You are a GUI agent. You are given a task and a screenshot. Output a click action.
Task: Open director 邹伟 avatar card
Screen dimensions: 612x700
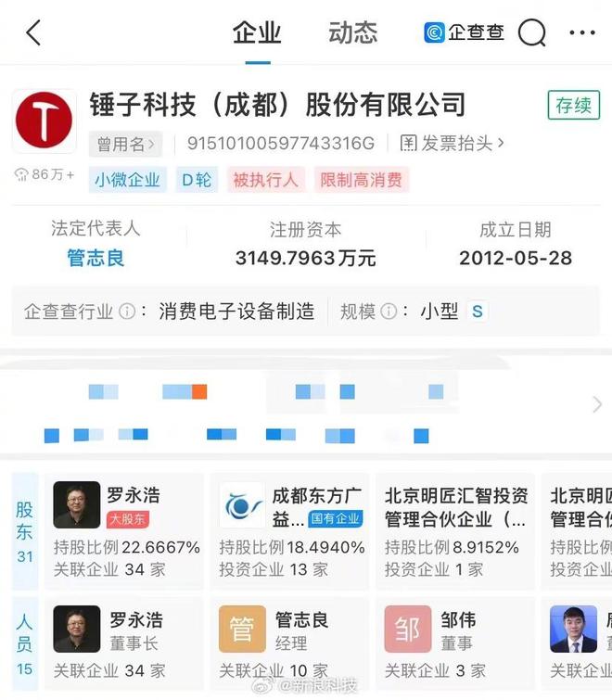pos(455,643)
